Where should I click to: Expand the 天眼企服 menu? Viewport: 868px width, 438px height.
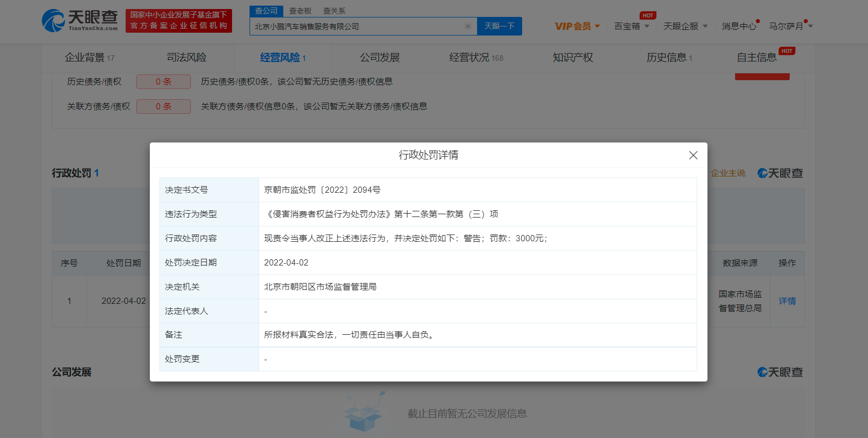click(685, 26)
